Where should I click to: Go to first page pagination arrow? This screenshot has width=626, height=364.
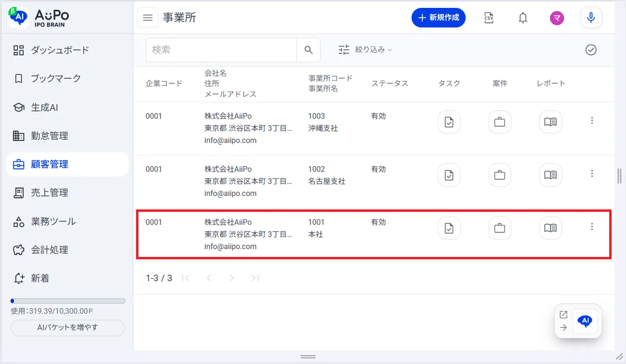pyautogui.click(x=185, y=278)
